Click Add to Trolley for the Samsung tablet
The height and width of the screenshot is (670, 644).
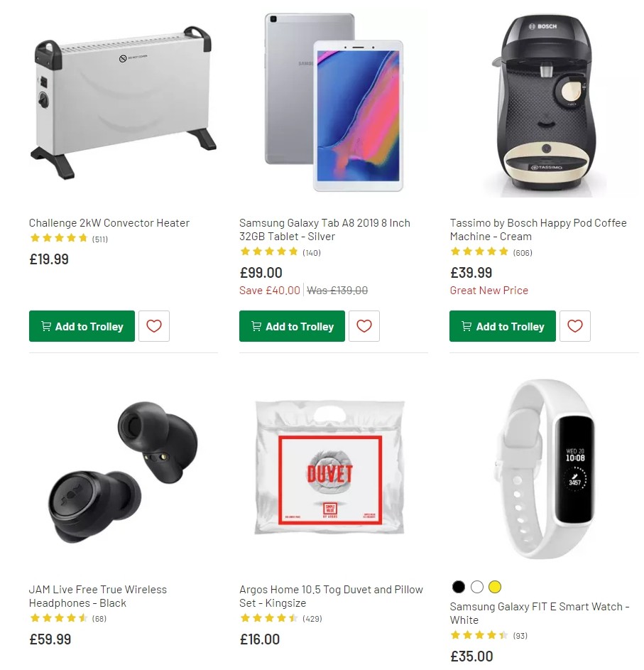click(292, 326)
